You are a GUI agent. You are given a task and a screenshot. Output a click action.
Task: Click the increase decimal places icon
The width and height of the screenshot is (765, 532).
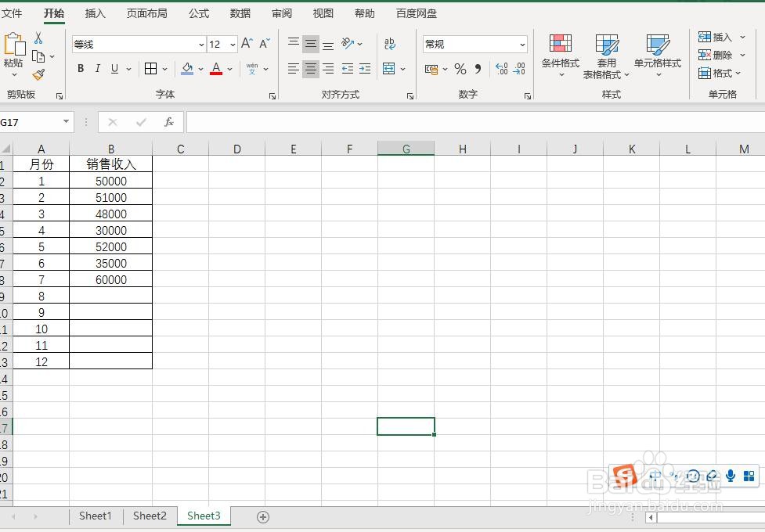click(x=501, y=70)
